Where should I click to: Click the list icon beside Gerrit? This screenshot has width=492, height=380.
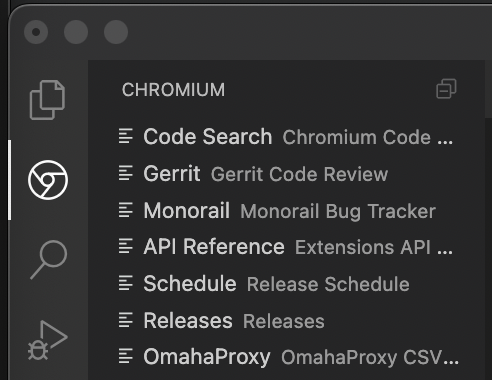[x=126, y=173]
